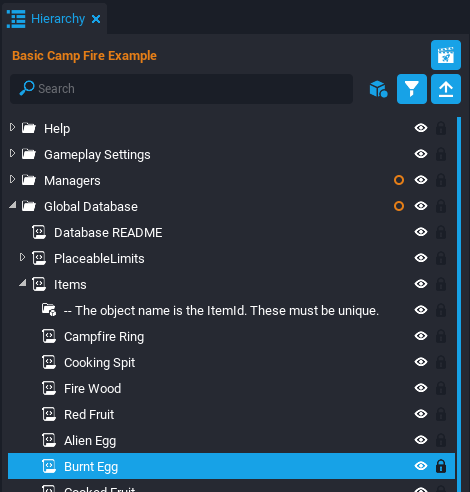Expand the Help folder
Image resolution: width=470 pixels, height=492 pixels.
12,127
